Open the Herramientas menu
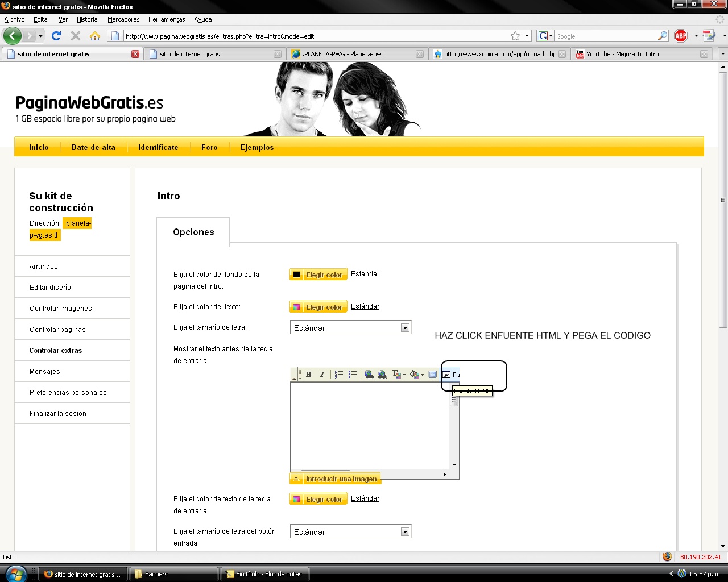Viewport: 728px width, 582px height. pos(167,19)
